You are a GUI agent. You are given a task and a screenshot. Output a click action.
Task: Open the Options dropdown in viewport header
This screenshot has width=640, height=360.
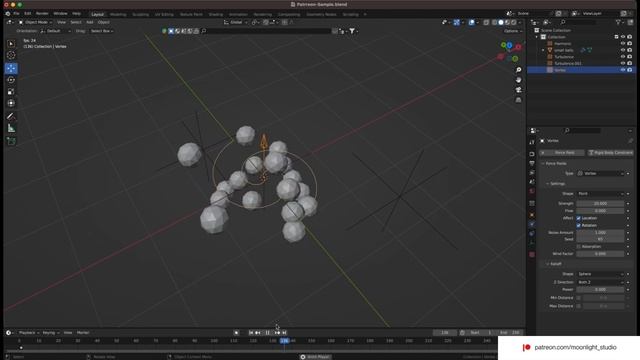click(x=512, y=31)
